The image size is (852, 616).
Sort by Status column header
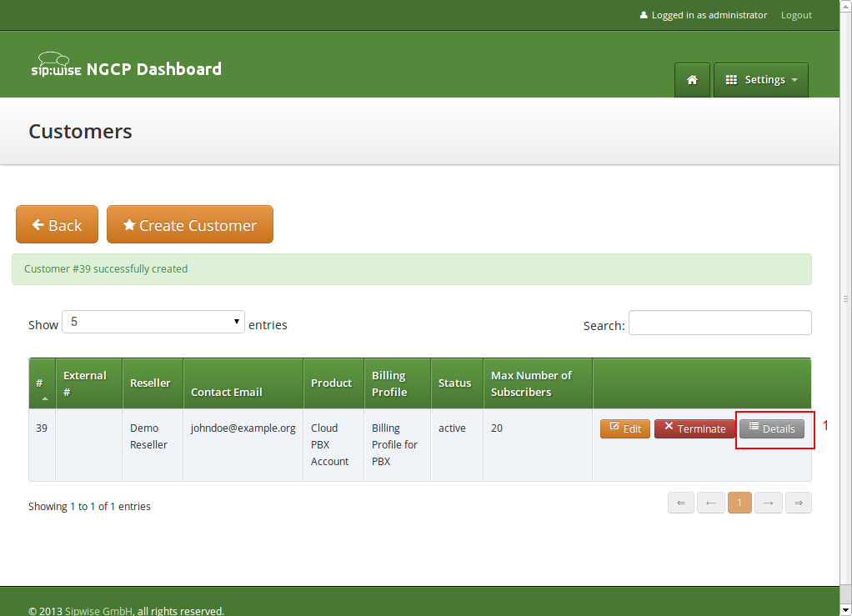(x=456, y=383)
